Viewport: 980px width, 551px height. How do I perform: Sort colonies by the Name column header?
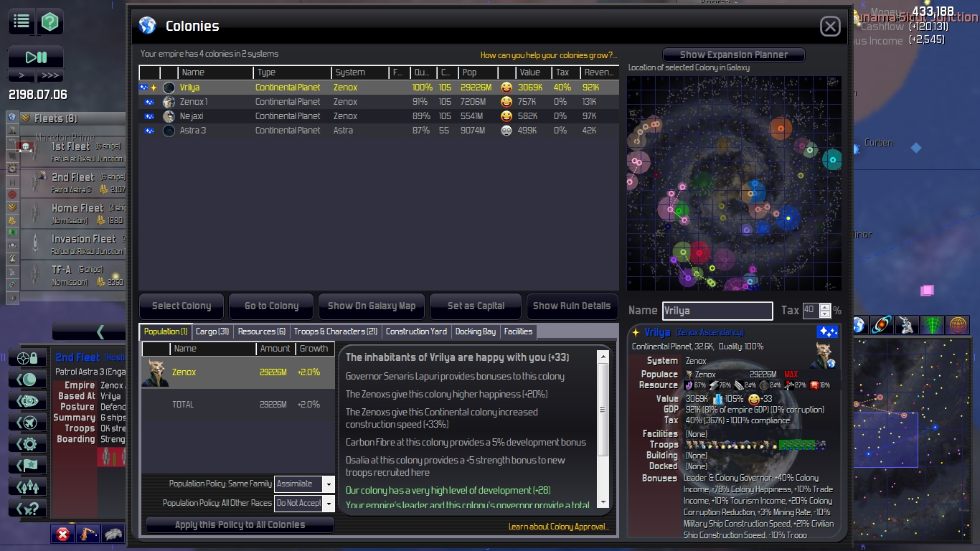click(x=215, y=72)
